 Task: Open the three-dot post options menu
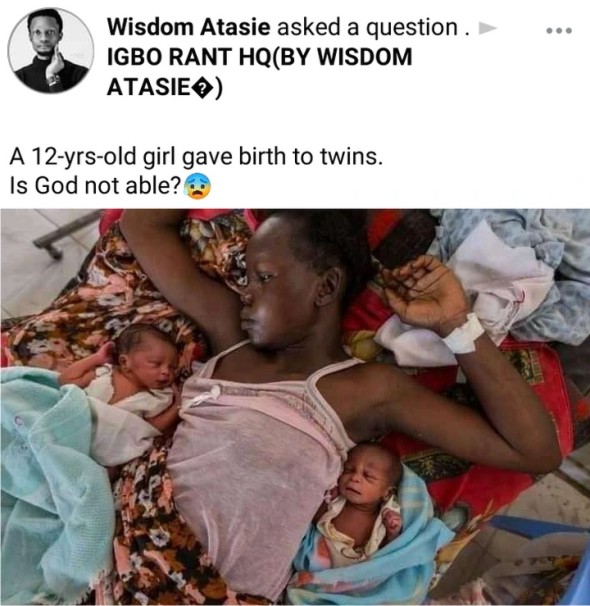[559, 31]
